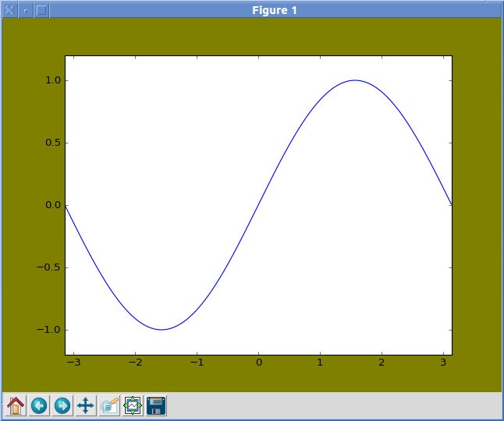
Task: Save the figure with the floppy icon
Action: [156, 405]
